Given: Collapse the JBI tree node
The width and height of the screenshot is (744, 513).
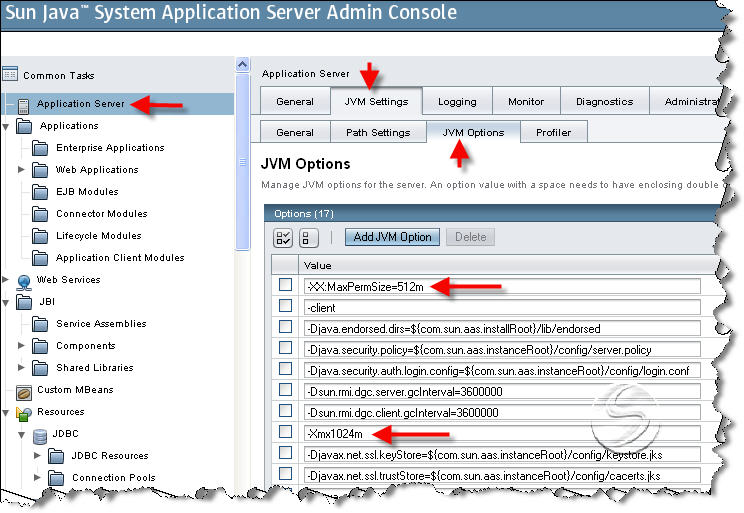Looking at the screenshot, I should click(6, 303).
